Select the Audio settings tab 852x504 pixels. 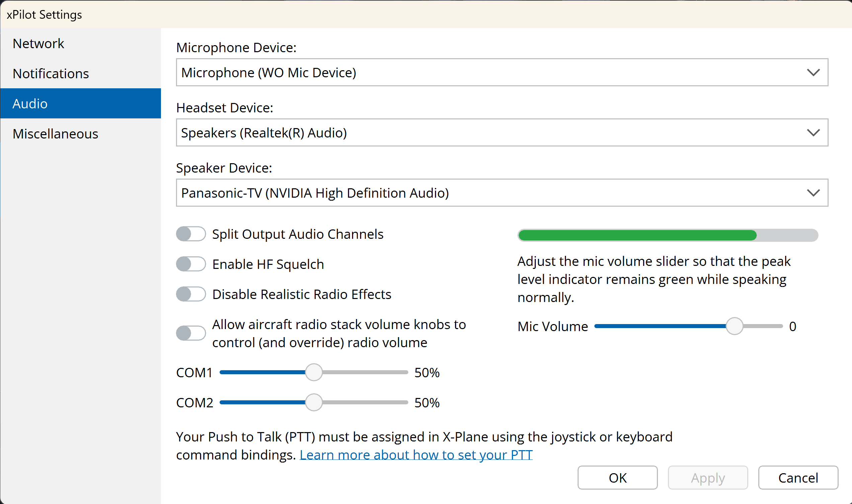(30, 104)
